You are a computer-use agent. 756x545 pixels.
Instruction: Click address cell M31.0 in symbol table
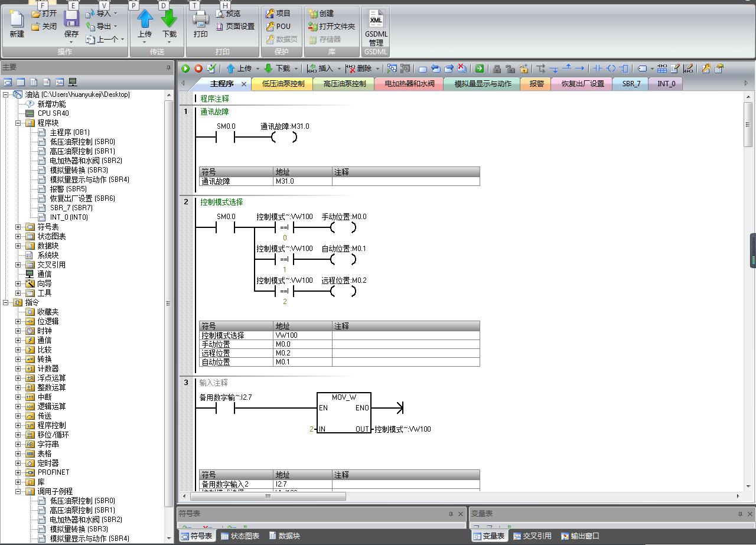(302, 181)
